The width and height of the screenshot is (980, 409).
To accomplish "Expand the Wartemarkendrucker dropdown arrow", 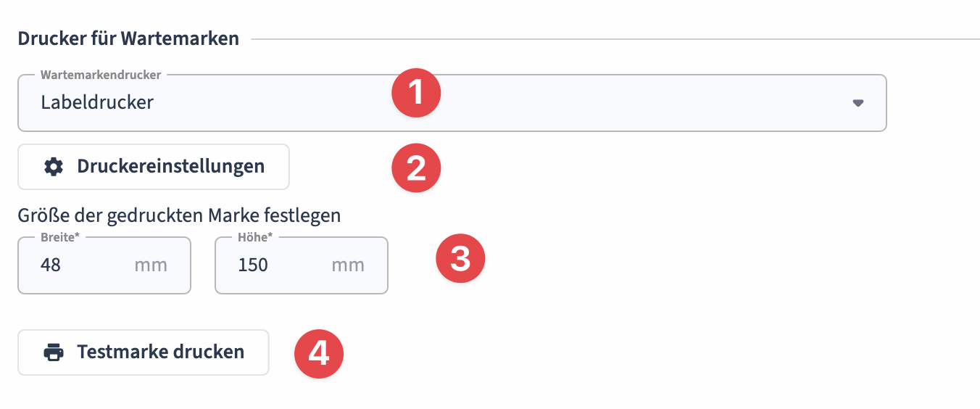I will [858, 103].
